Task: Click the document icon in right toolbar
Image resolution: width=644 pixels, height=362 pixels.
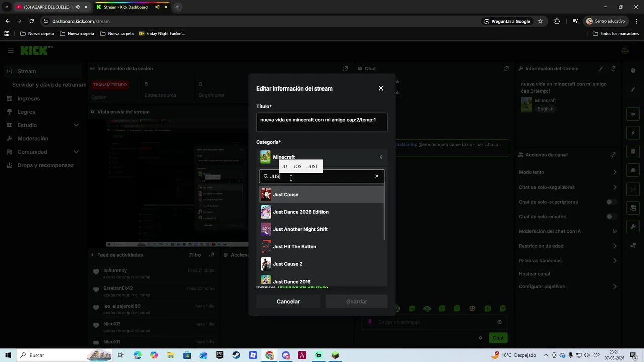Action: pyautogui.click(x=633, y=151)
